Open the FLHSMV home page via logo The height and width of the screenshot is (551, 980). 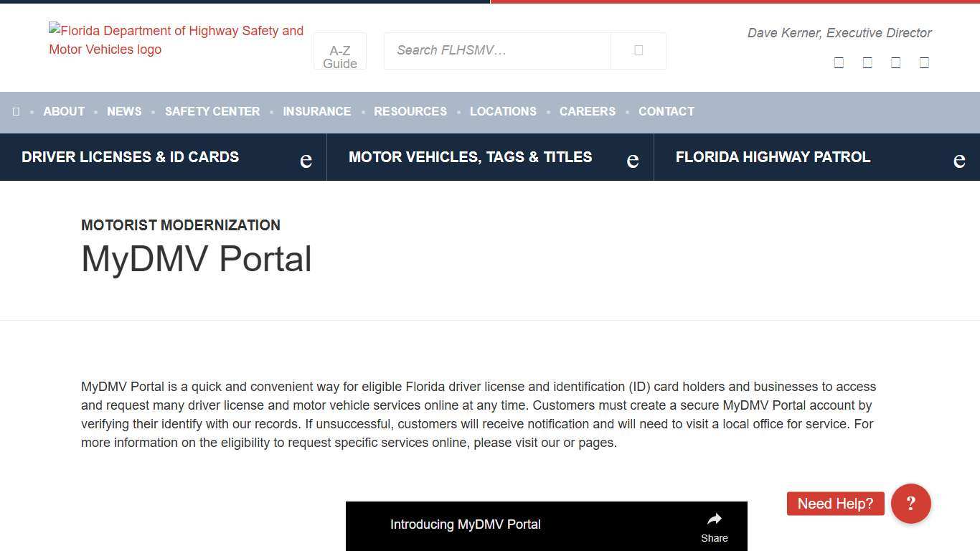click(176, 40)
